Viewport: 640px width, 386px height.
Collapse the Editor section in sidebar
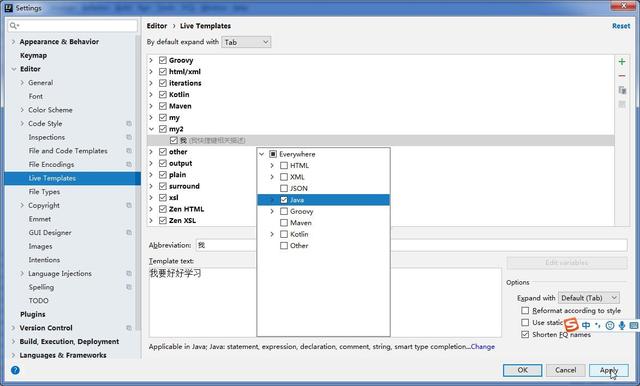(x=14, y=69)
